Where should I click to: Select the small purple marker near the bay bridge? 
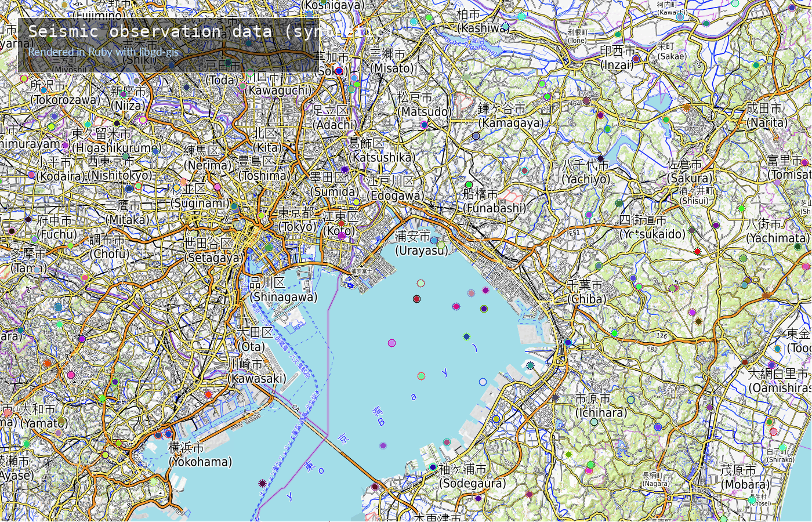[383, 445]
